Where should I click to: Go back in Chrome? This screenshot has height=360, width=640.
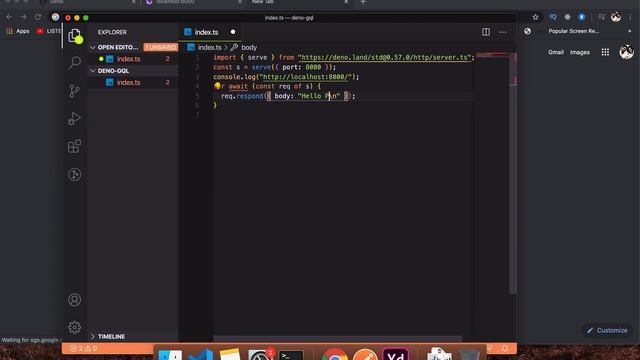point(9,17)
